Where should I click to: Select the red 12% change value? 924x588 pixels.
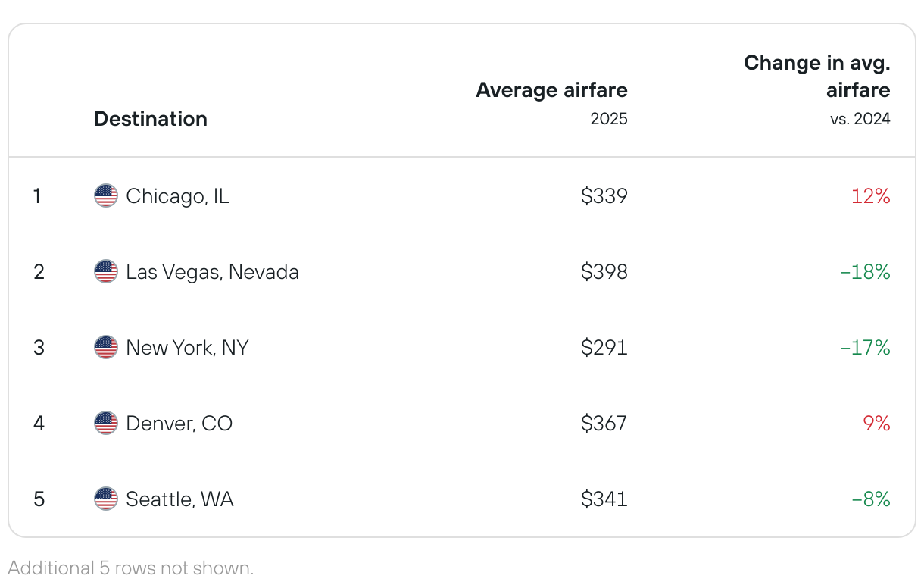coord(871,196)
